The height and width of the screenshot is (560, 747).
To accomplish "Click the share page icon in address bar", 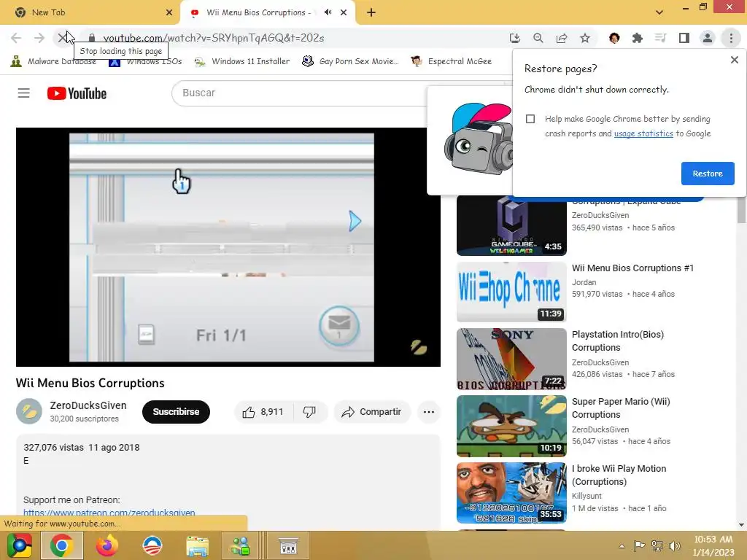I will tap(562, 38).
